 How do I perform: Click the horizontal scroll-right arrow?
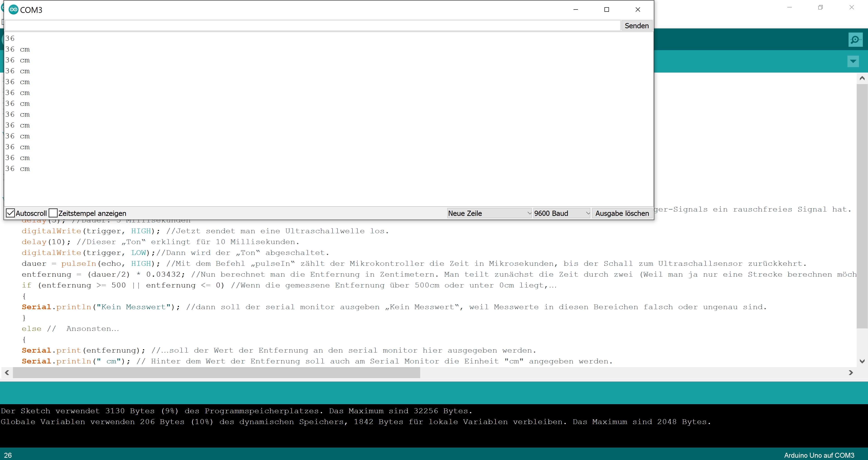point(850,372)
